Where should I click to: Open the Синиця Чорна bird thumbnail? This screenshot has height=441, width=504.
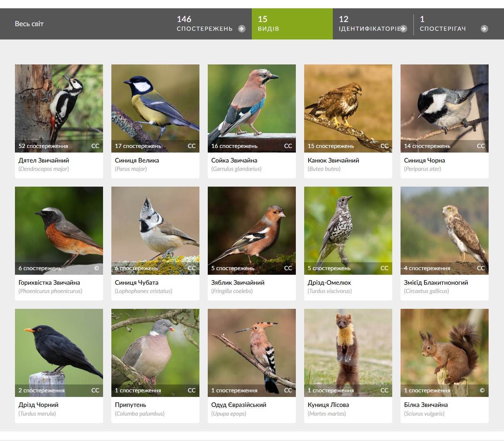(445, 108)
